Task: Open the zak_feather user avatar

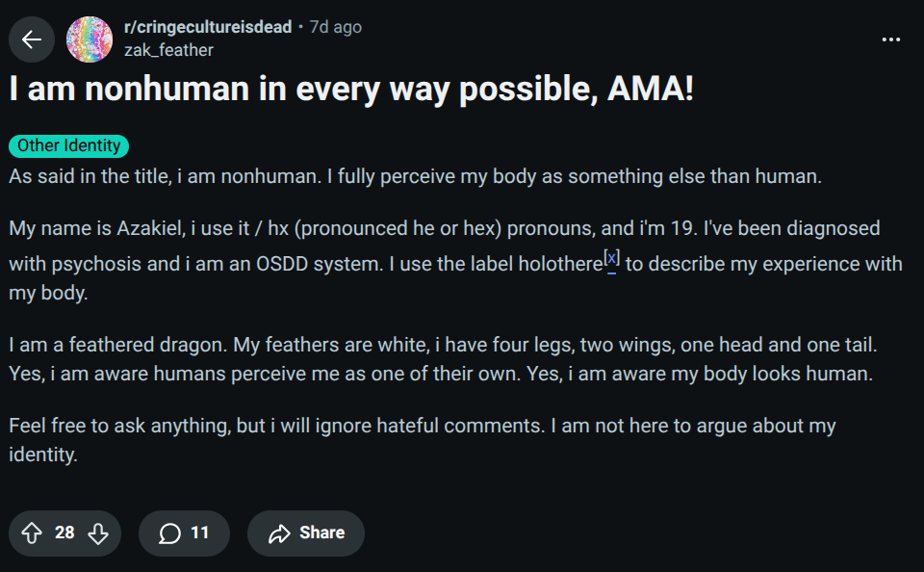Action: [89, 39]
